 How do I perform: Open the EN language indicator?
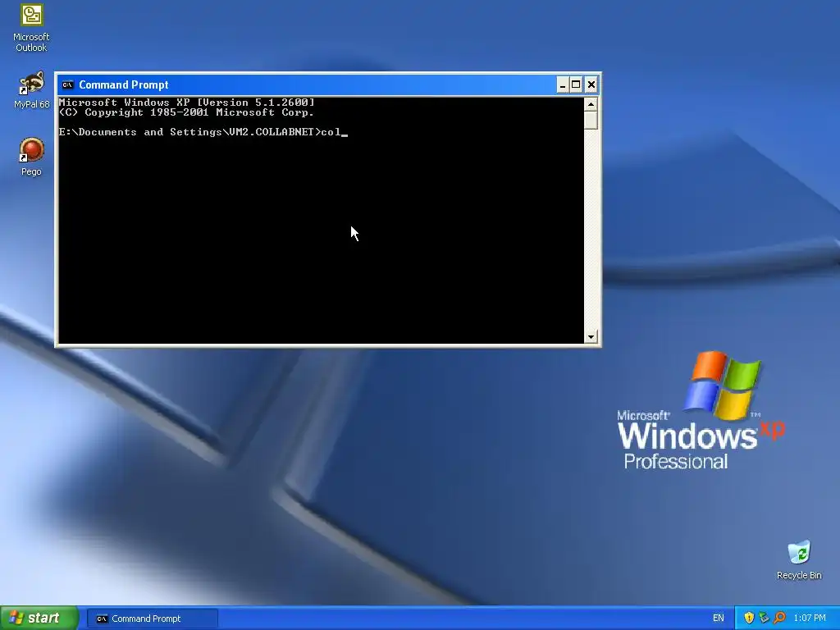pyautogui.click(x=718, y=619)
